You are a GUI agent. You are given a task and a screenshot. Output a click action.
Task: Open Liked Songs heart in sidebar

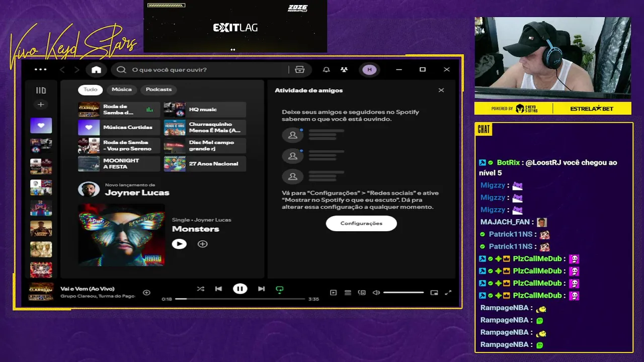[x=41, y=125]
